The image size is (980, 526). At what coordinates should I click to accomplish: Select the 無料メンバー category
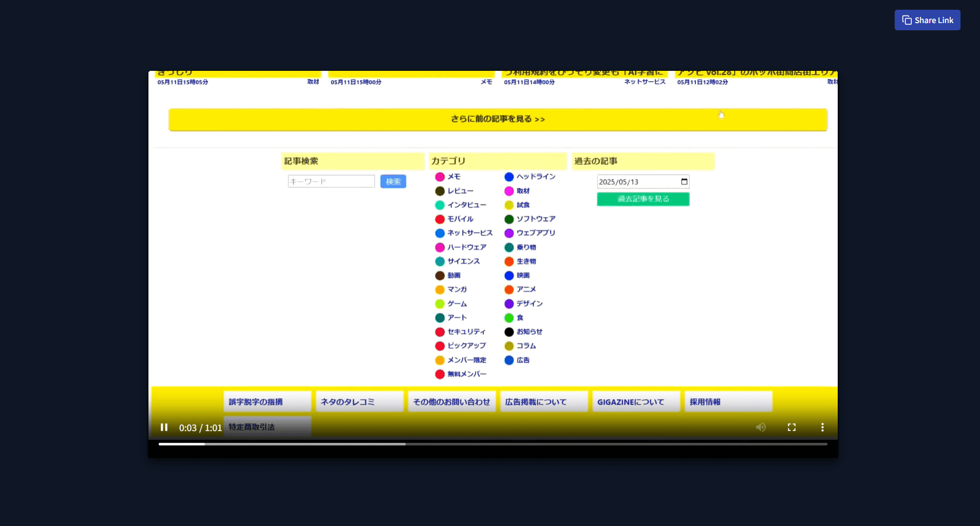tap(461, 374)
